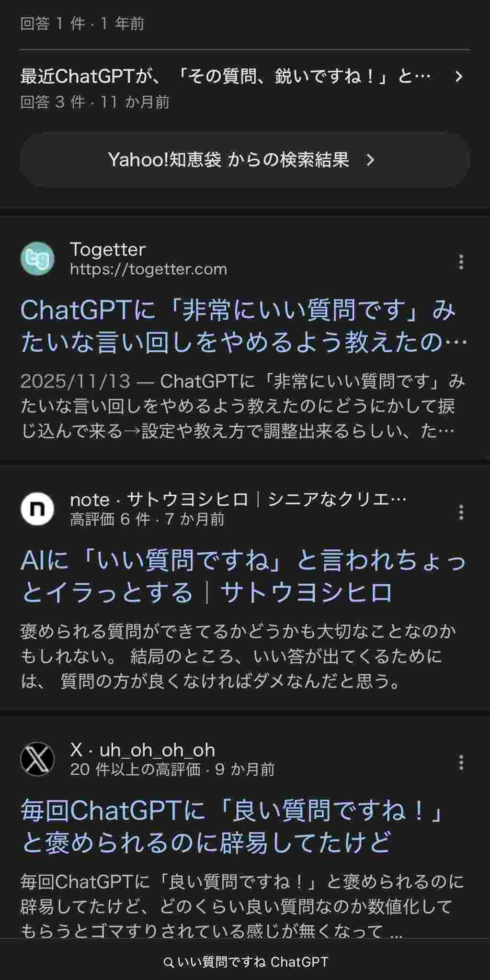Click the Togetter site favicon
The width and height of the screenshot is (490, 980).
pyautogui.click(x=37, y=259)
